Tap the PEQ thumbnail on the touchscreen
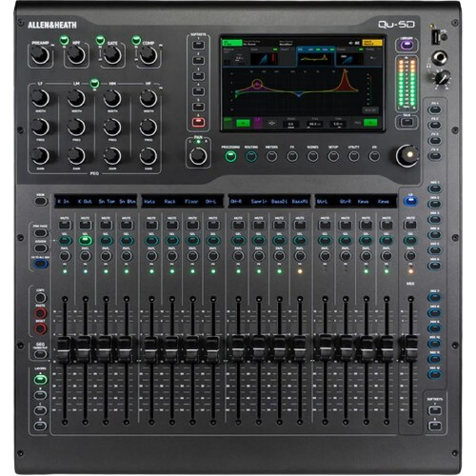Viewport: 476px width, 476px height. click(x=315, y=56)
